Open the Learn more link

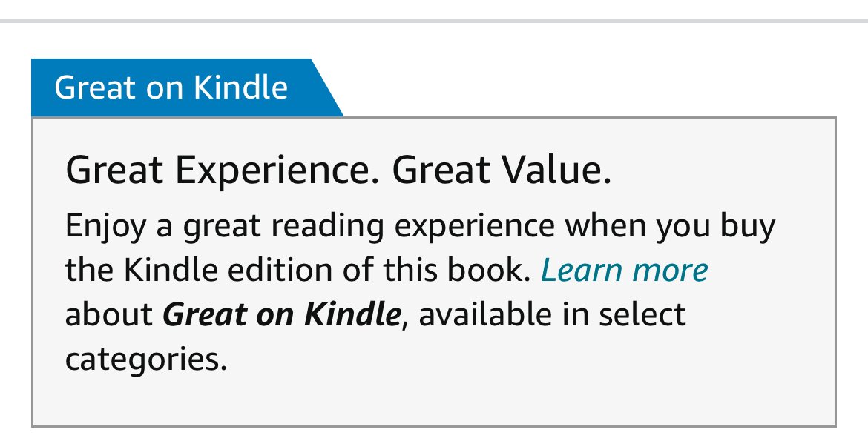(x=624, y=271)
